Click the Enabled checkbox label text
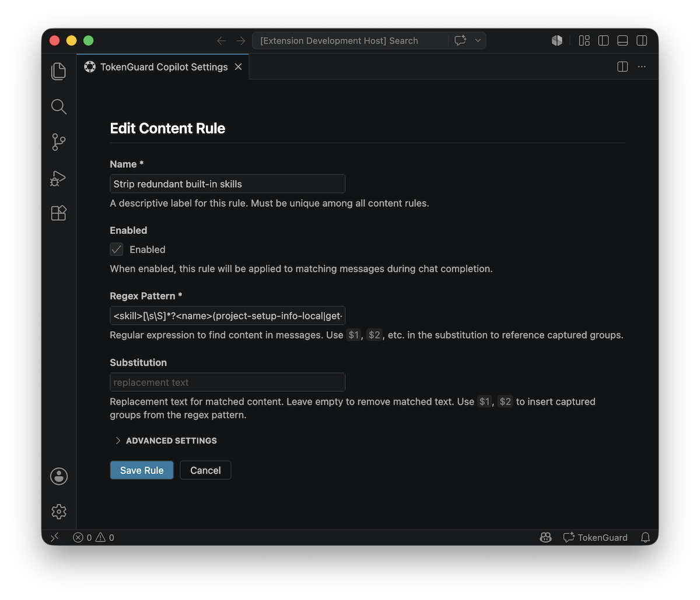Screen dimensions: 700x600 [148, 250]
